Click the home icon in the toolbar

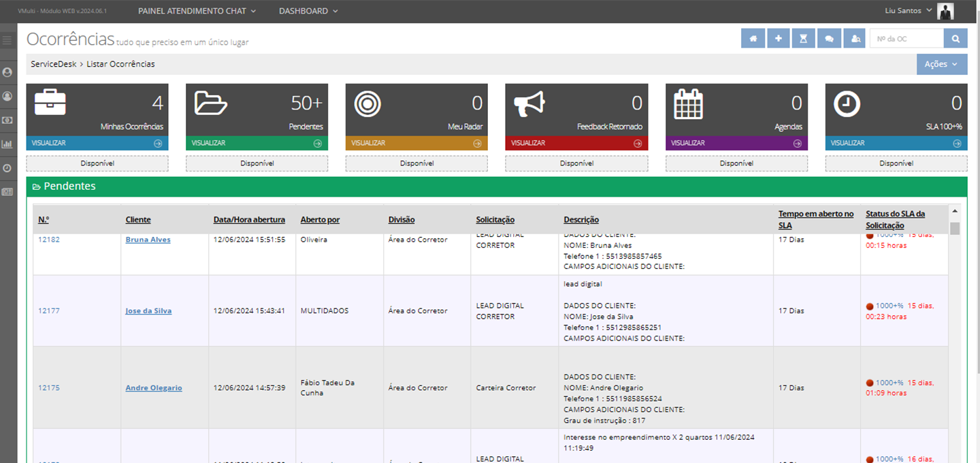(x=753, y=39)
